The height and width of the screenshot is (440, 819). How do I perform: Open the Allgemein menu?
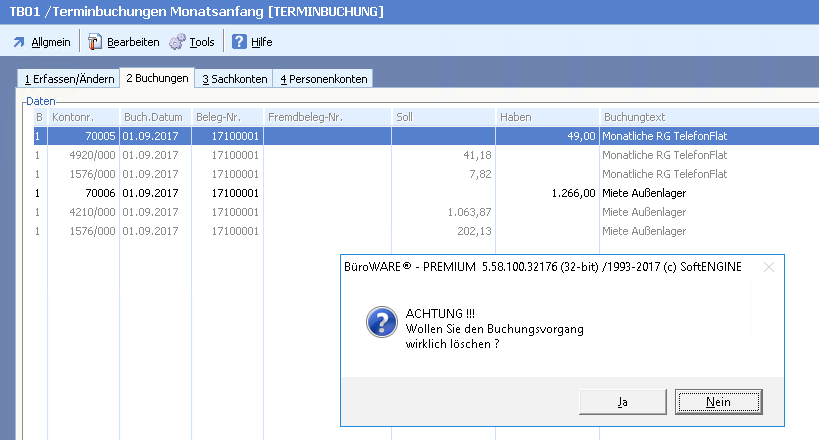(50, 42)
